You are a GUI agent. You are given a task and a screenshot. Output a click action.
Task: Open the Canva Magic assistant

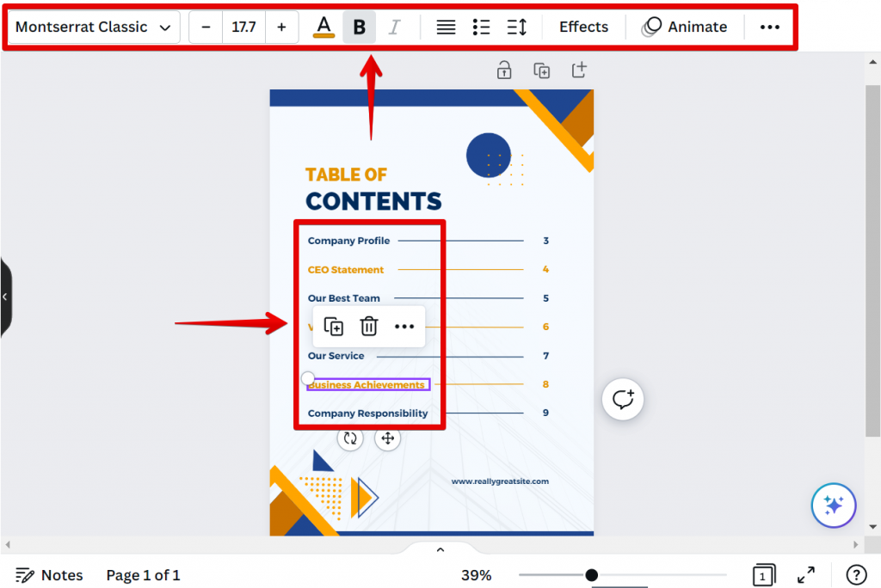click(x=833, y=505)
